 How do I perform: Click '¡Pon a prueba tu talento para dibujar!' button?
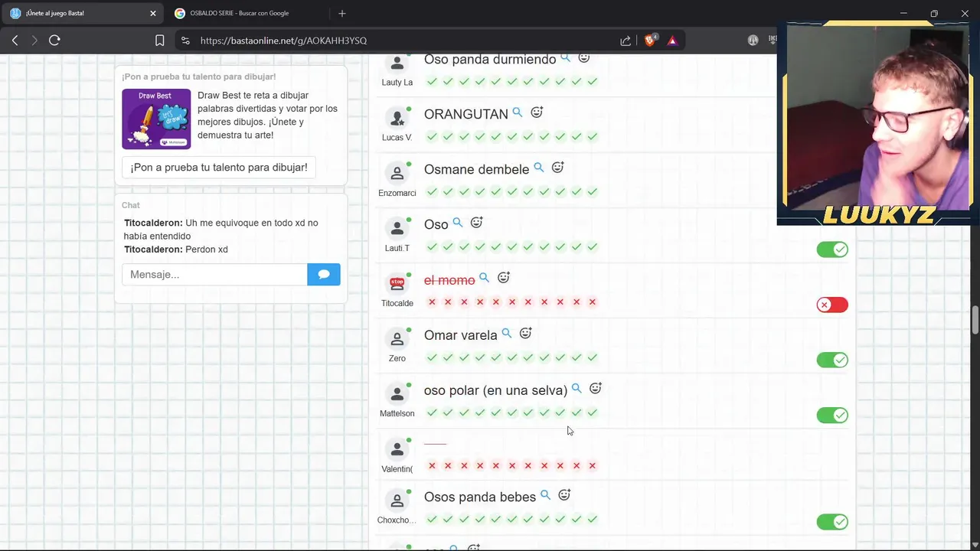point(219,168)
